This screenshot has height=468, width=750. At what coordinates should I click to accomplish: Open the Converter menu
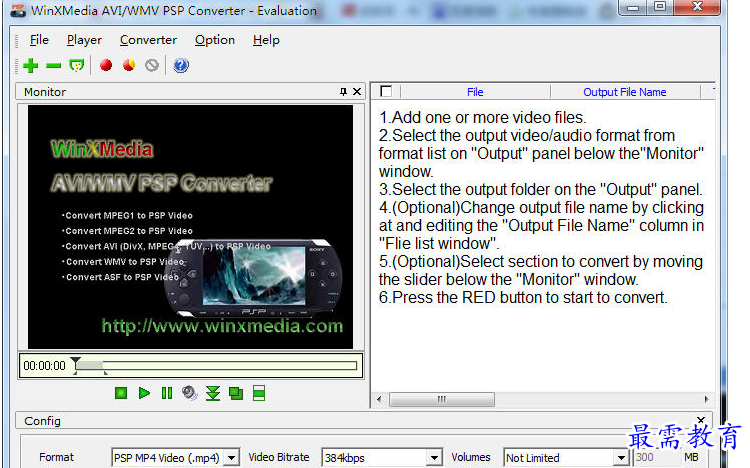pyautogui.click(x=148, y=40)
